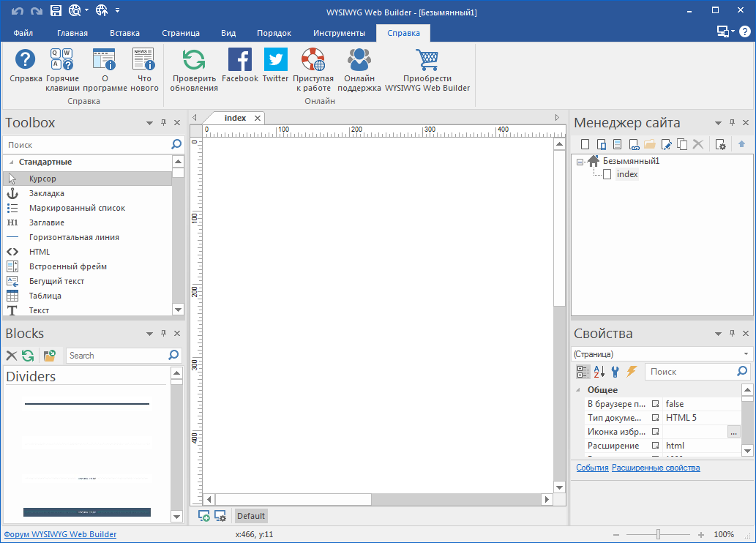The image size is (756, 543).
Task: Switch to the Главная ribbon tab
Action: point(72,33)
